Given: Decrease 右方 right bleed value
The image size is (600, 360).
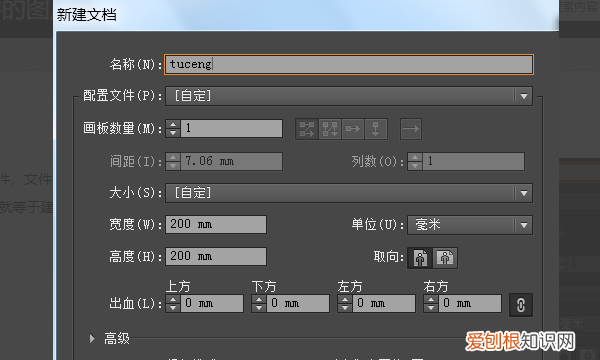Looking at the screenshot, I should (431, 308).
